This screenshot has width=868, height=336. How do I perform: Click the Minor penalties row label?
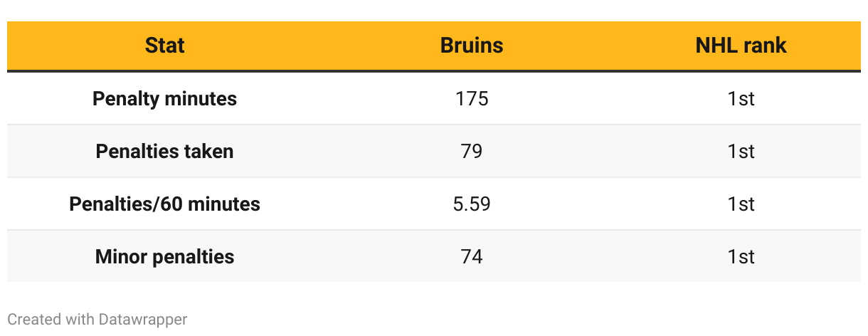[x=164, y=256]
